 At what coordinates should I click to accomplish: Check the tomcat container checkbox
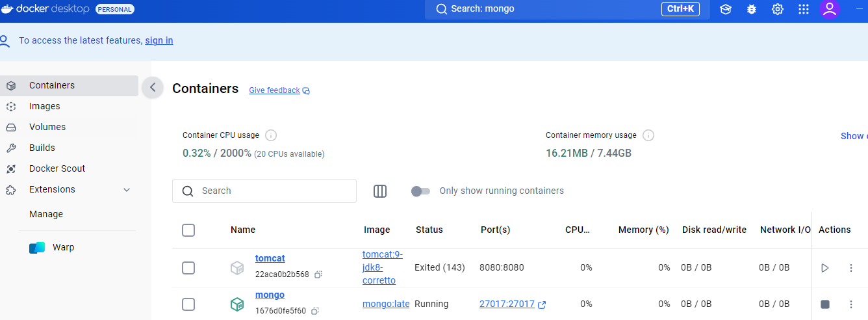[x=188, y=268]
